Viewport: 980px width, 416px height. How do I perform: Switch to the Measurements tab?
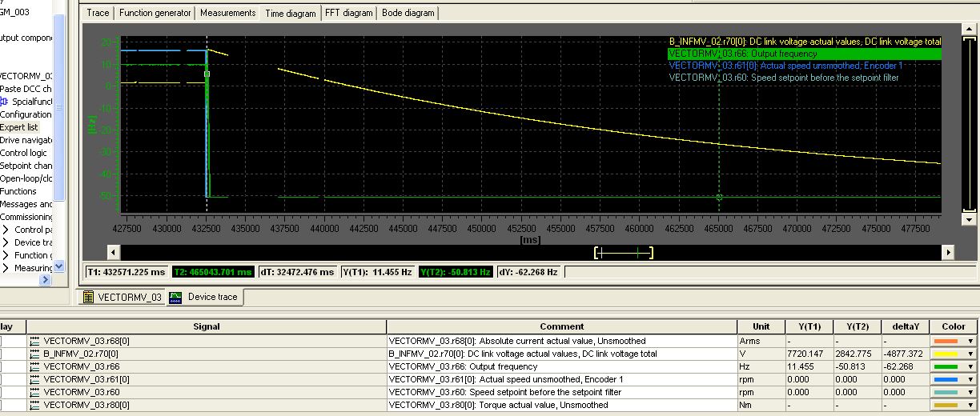[x=227, y=13]
